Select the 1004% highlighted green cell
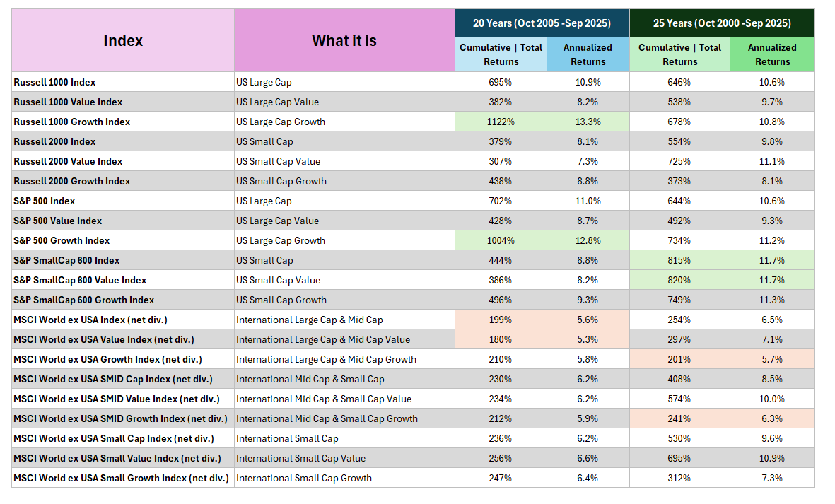The image size is (835, 504). click(x=501, y=240)
